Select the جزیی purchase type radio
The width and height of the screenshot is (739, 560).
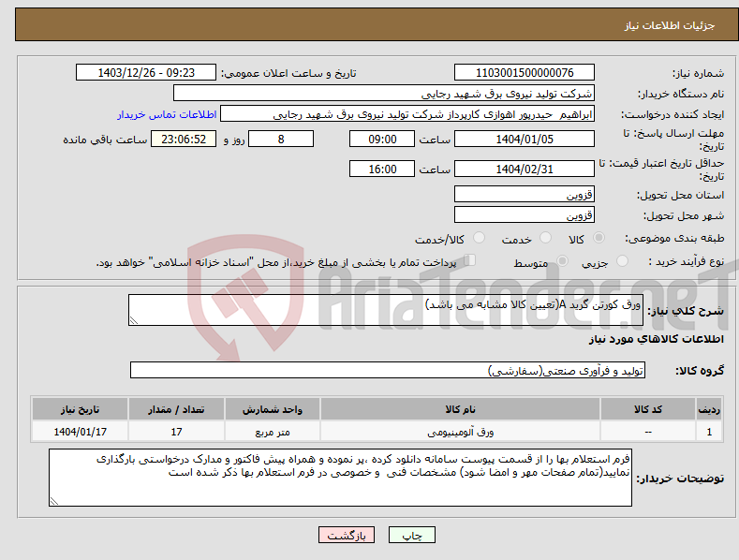(x=622, y=260)
